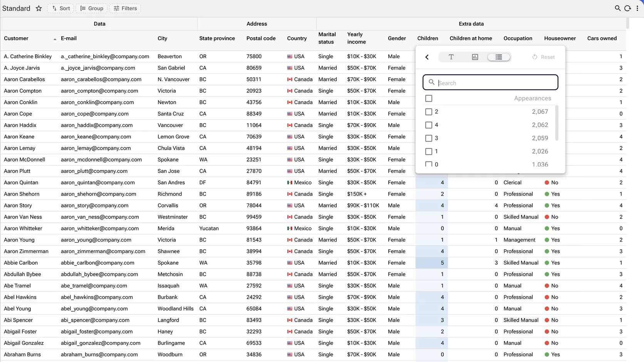Open the more options kebab menu

pos(637,8)
